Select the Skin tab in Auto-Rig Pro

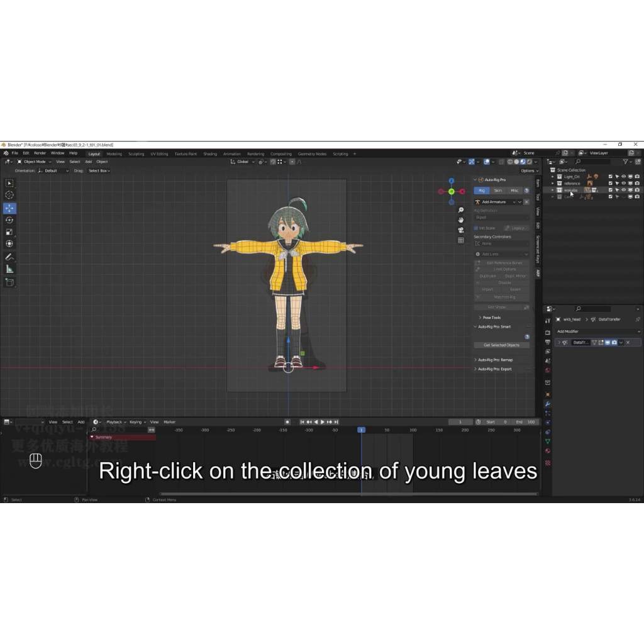pos(498,191)
